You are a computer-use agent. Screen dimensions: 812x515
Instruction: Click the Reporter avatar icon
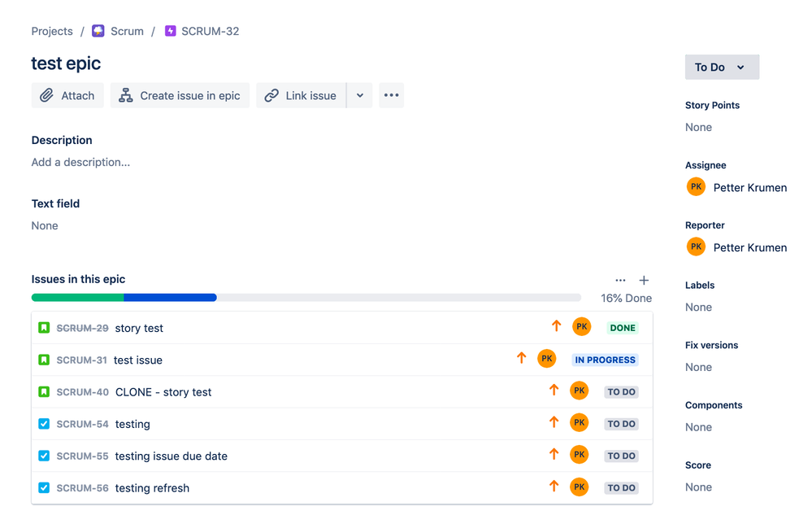[x=696, y=247]
